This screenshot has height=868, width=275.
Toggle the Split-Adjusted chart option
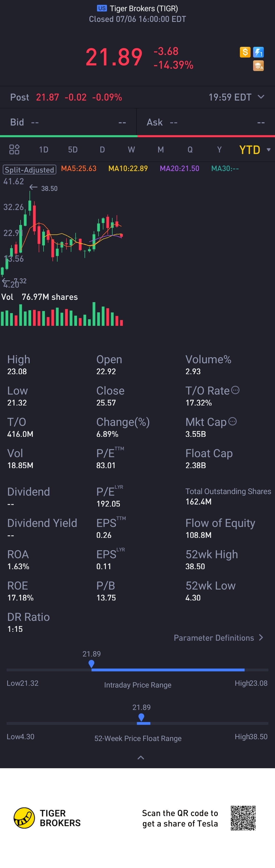point(29,170)
